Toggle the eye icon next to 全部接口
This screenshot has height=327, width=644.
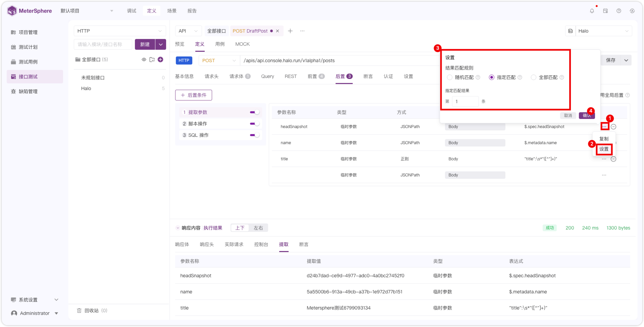point(144,59)
